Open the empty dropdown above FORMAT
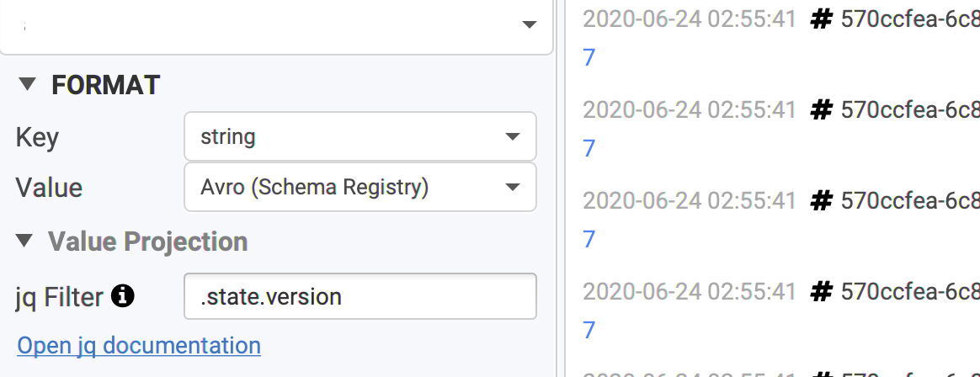 click(276, 25)
